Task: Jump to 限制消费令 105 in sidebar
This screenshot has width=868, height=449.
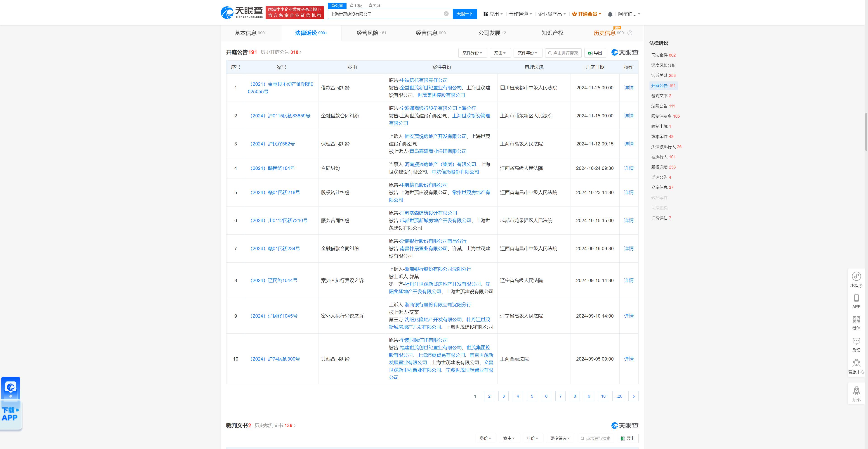Action: point(665,116)
